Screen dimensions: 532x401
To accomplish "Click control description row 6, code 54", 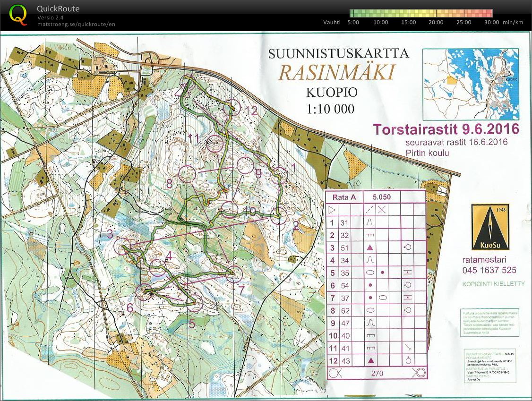I will (x=344, y=285).
